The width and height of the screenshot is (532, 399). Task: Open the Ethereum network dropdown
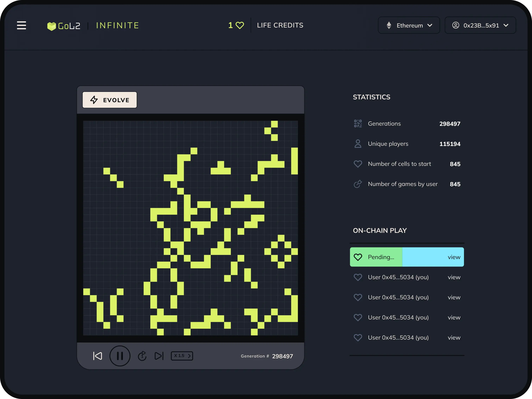tap(409, 25)
